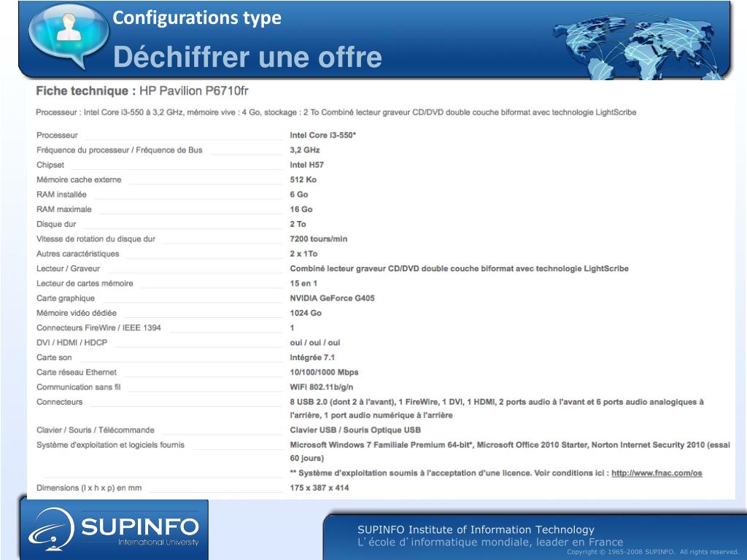
Task: Click the '3,2 GHz' value
Action: 305,150
